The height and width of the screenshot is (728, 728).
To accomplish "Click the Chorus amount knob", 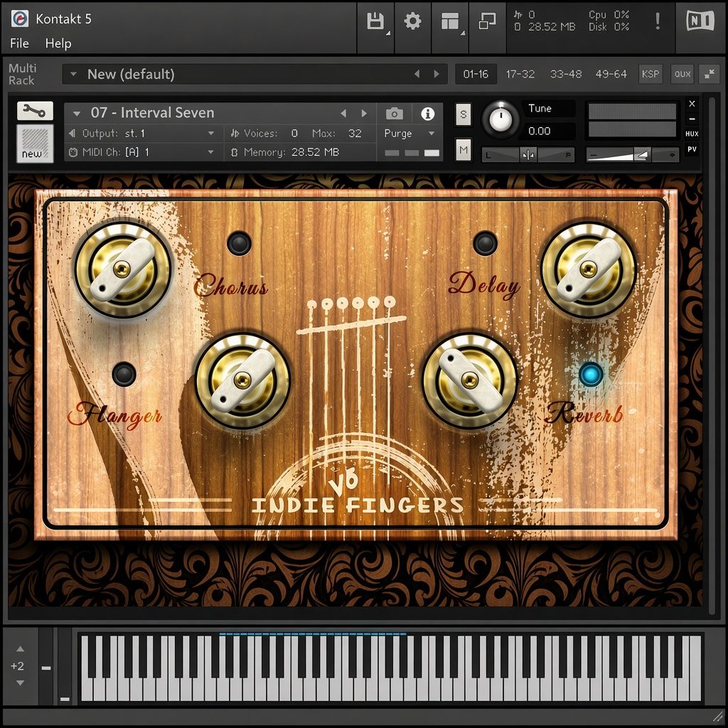I will pyautogui.click(x=122, y=269).
